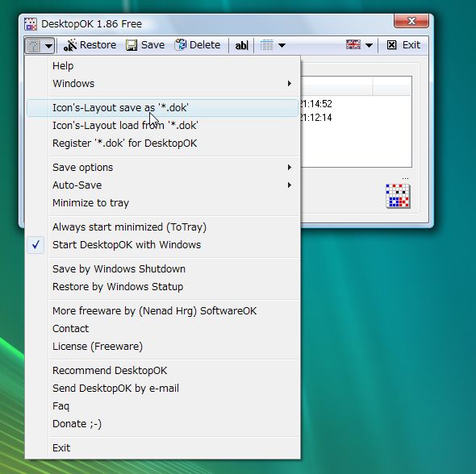Select Register '*.dok' for DesktopOK
The image size is (476, 474).
[x=163, y=143]
